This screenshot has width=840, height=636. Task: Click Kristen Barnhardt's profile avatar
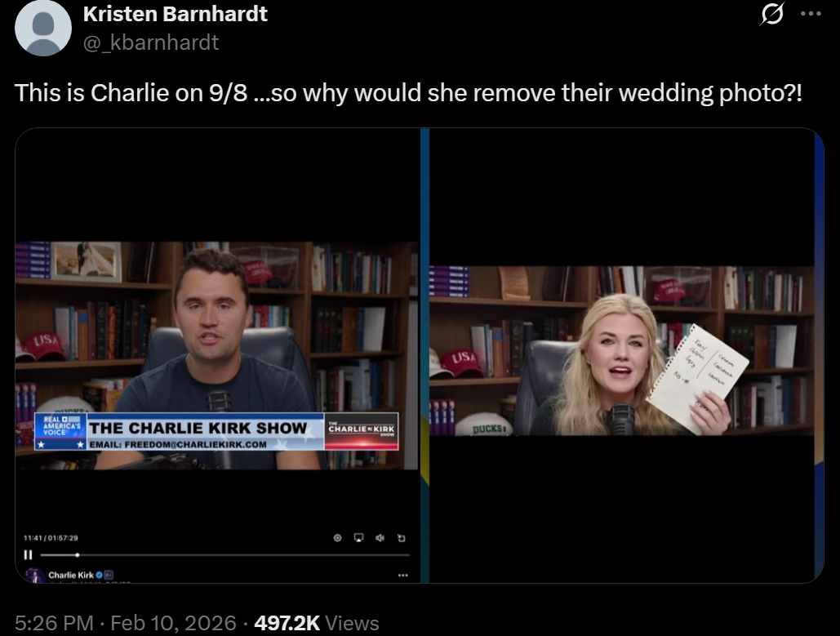click(x=42, y=27)
